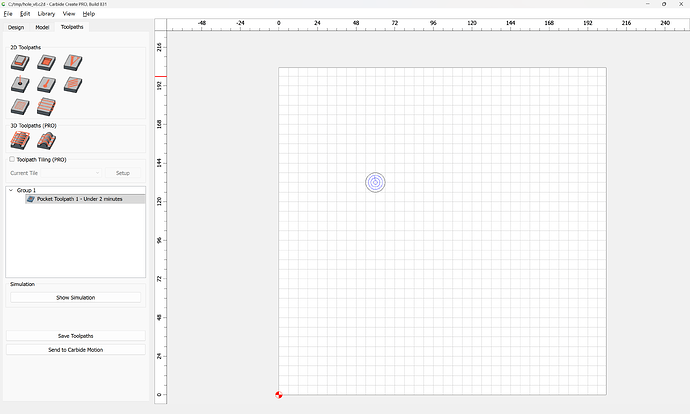Click the Show Simulation button
This screenshot has width=690, height=414.
(76, 297)
